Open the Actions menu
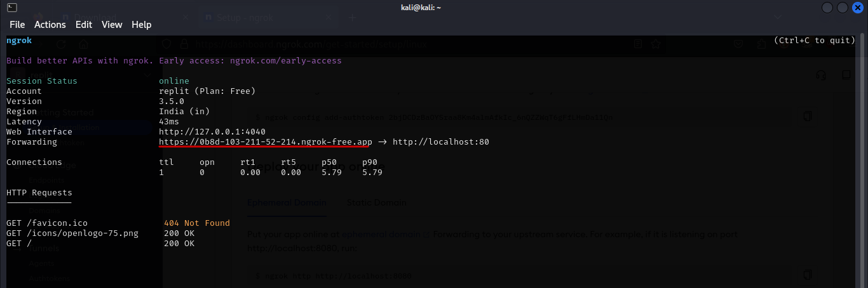 pos(50,25)
